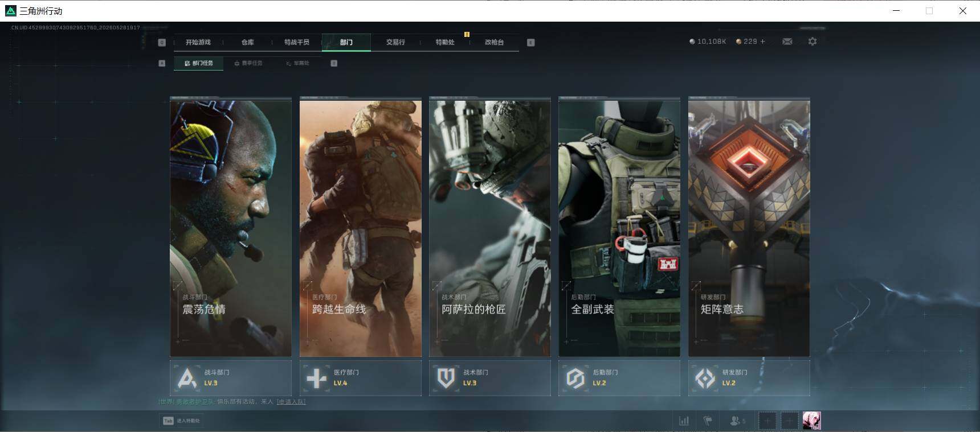This screenshot has width=980, height=432.
Task: Click the 世界 chat message text
Action: [232, 402]
